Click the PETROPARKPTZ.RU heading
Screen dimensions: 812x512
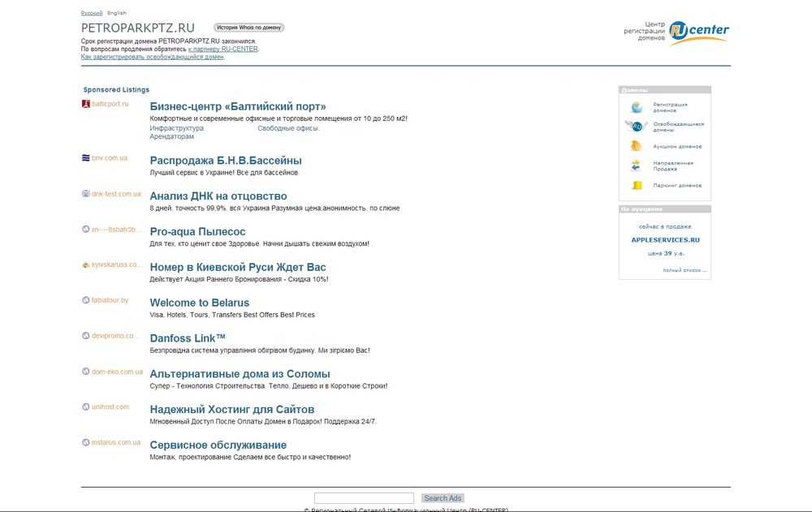coord(138,28)
